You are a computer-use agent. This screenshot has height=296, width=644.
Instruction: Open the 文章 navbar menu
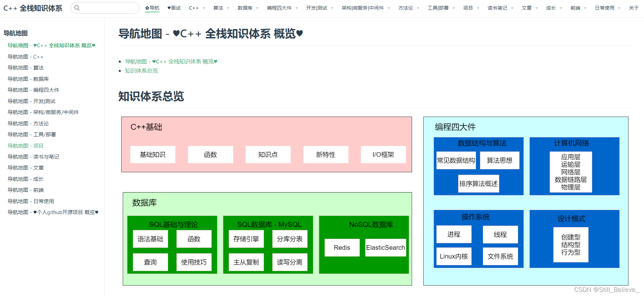click(x=530, y=8)
